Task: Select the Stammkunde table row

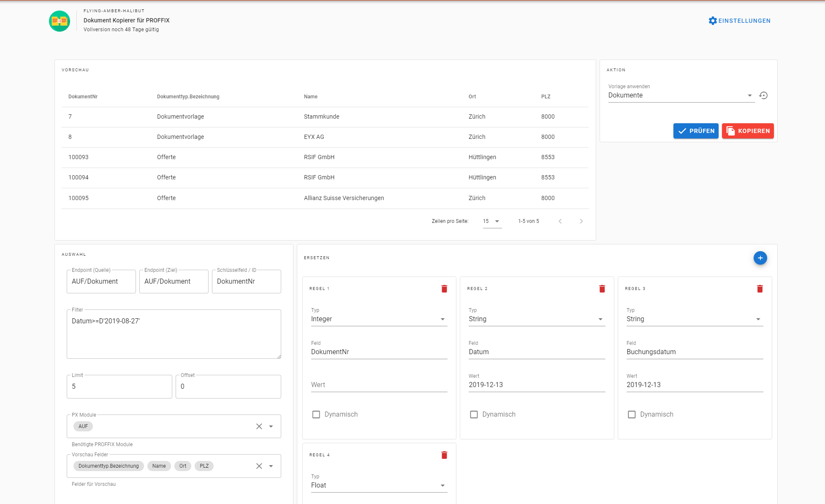Action: 325,117
